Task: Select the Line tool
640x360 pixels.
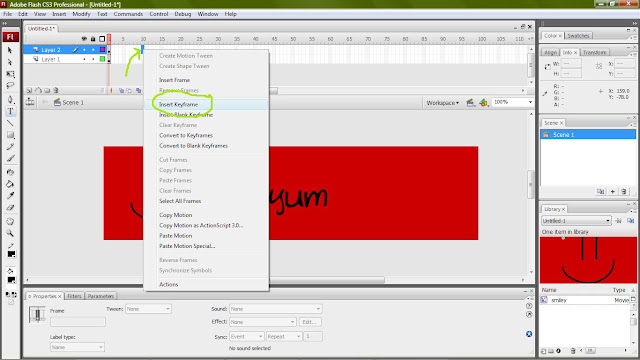Action: pos(11,123)
